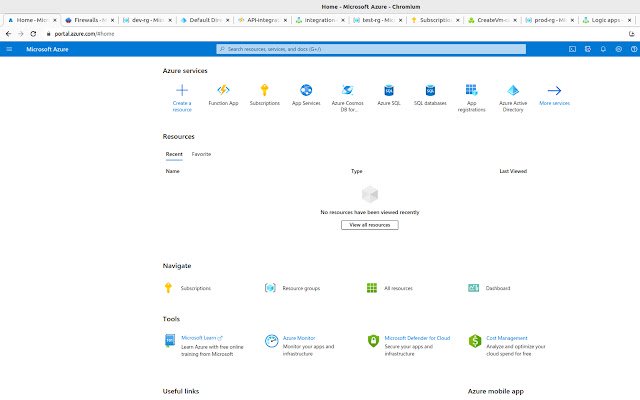Open Azure Active Directory icon

pyautogui.click(x=513, y=90)
